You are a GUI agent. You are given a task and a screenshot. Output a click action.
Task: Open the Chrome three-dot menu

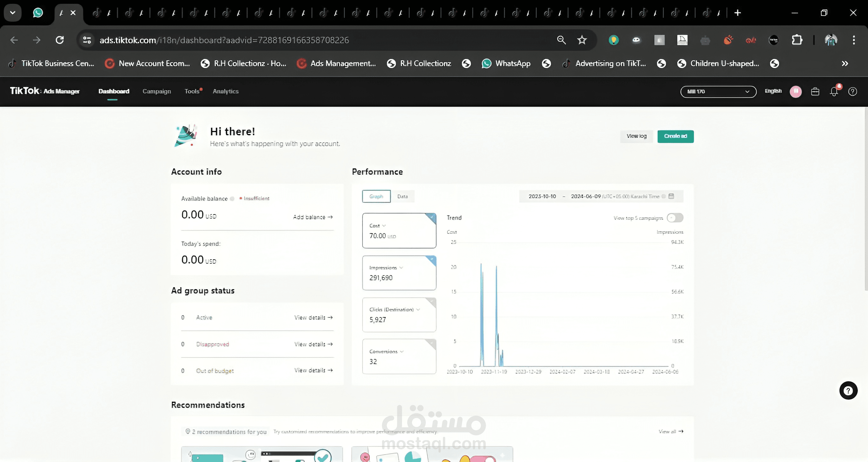coord(853,40)
